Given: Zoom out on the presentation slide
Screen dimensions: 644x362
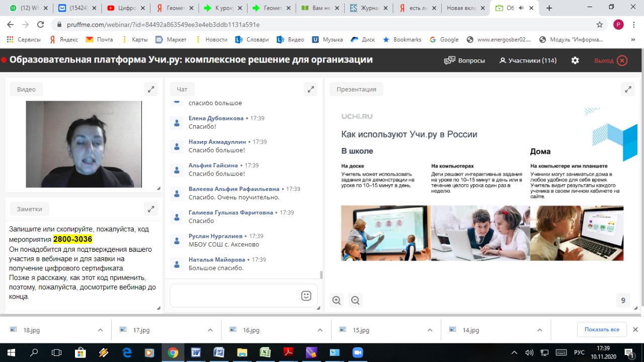Looking at the screenshot, I should [355, 301].
